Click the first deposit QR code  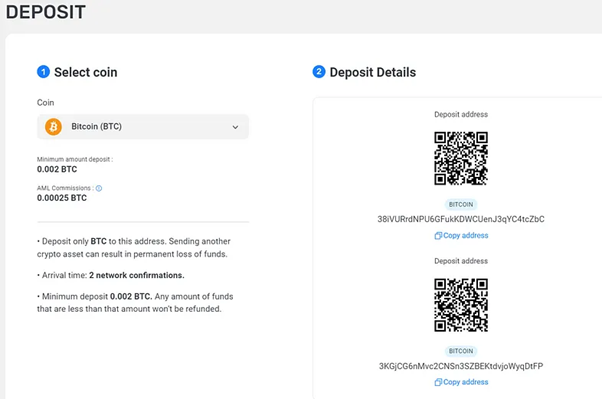(x=461, y=158)
